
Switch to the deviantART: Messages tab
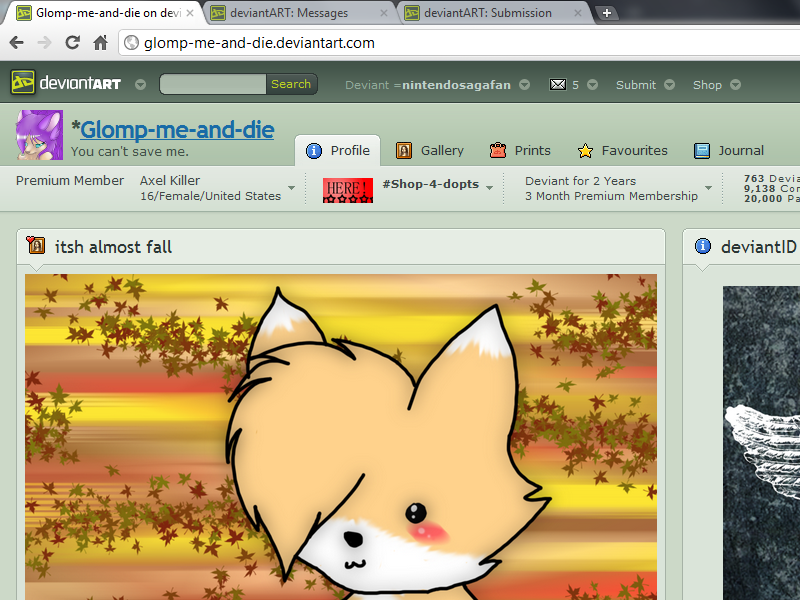pos(297,13)
